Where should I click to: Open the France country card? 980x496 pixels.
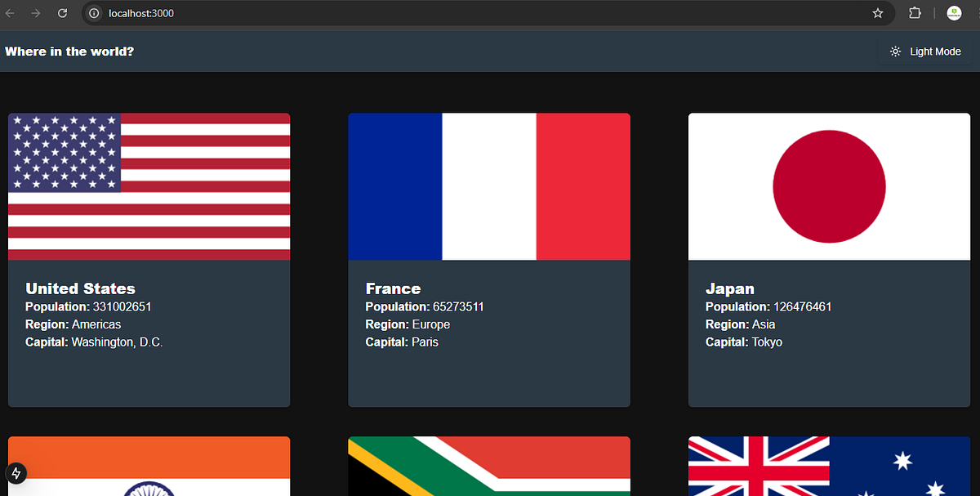(x=488, y=259)
